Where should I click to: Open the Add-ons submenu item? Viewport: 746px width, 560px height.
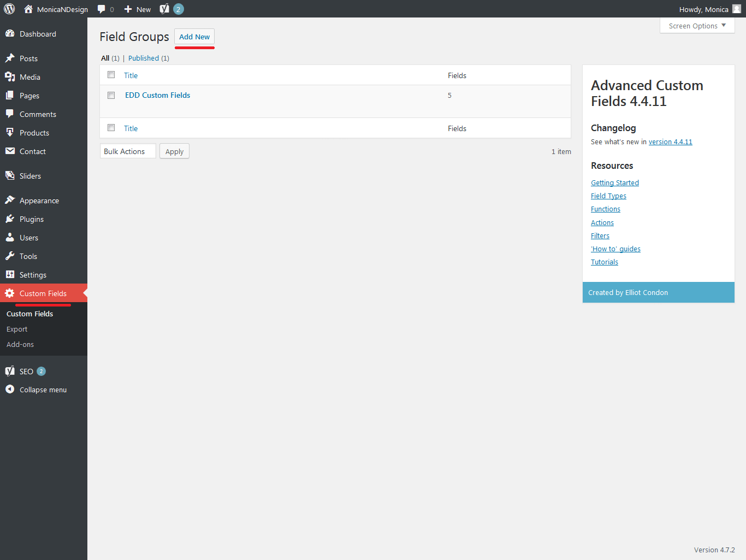[x=20, y=344]
